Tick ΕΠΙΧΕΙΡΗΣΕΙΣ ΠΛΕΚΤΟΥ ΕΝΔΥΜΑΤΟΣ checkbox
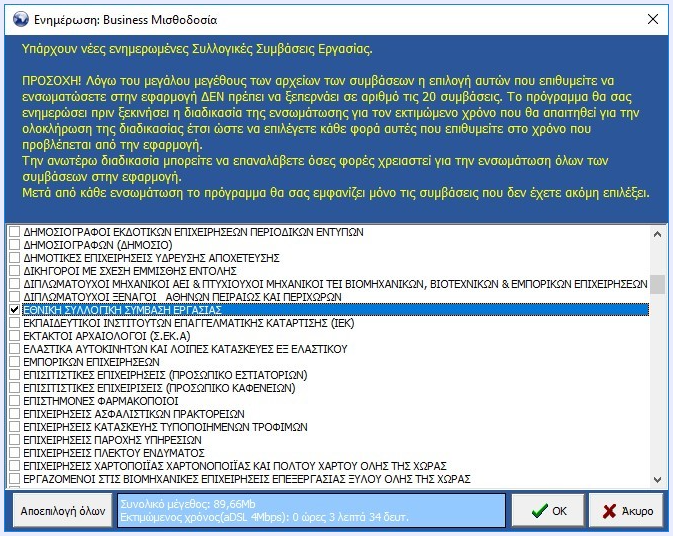Viewport: 673px width, 536px height. 14,453
